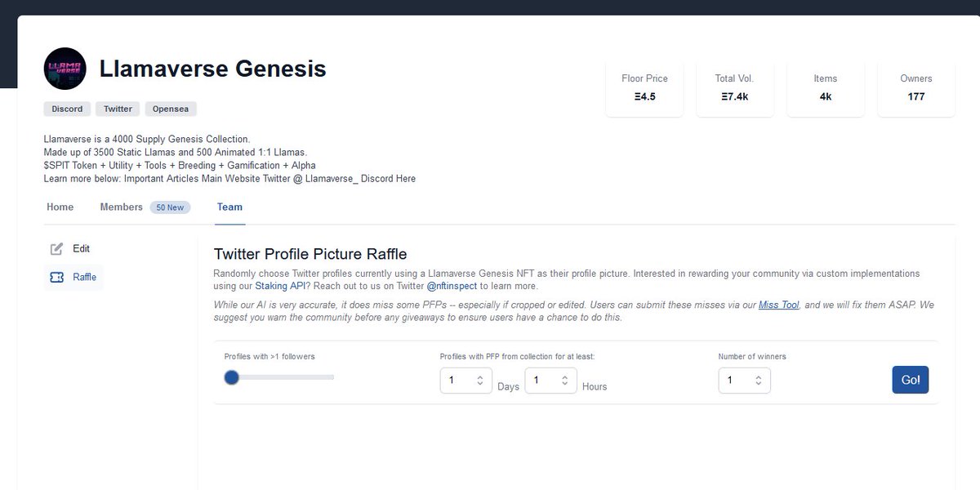The image size is (980, 490).
Task: Adjust the Number of winners stepper
Action: coord(758,381)
